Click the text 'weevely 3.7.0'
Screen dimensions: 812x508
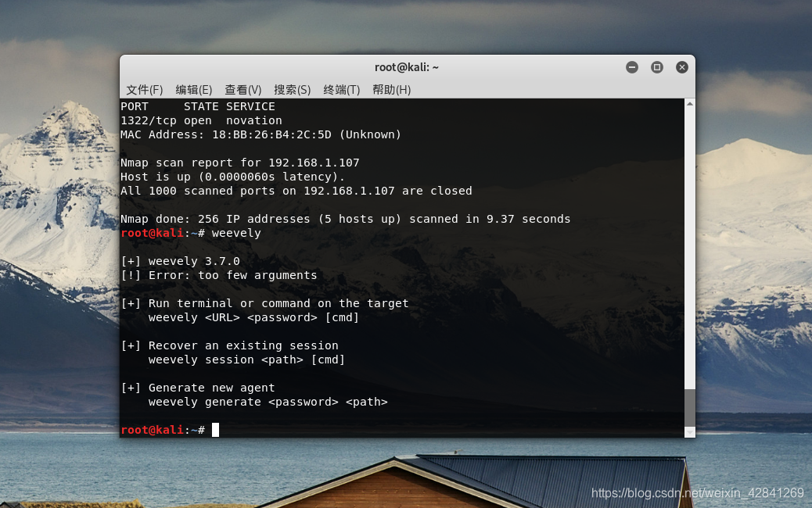point(194,261)
